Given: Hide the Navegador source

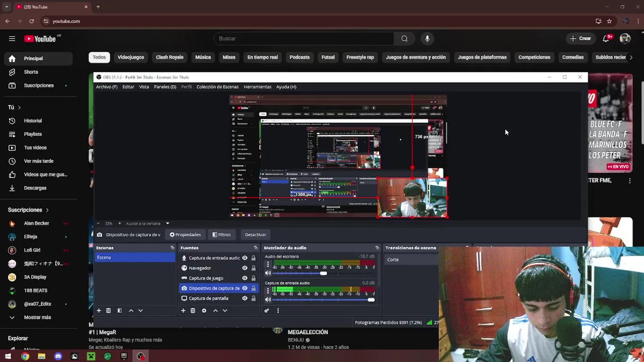Looking at the screenshot, I should [x=245, y=268].
